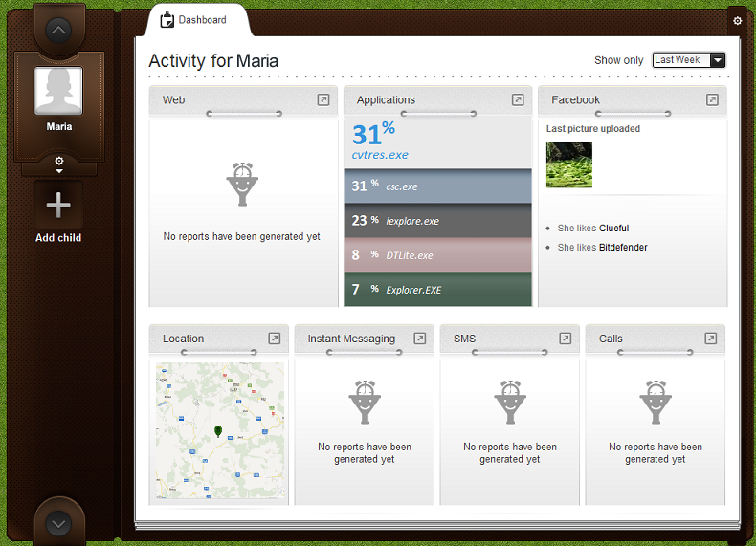View the last uploaded Facebook picture
756x546 pixels.
(569, 164)
